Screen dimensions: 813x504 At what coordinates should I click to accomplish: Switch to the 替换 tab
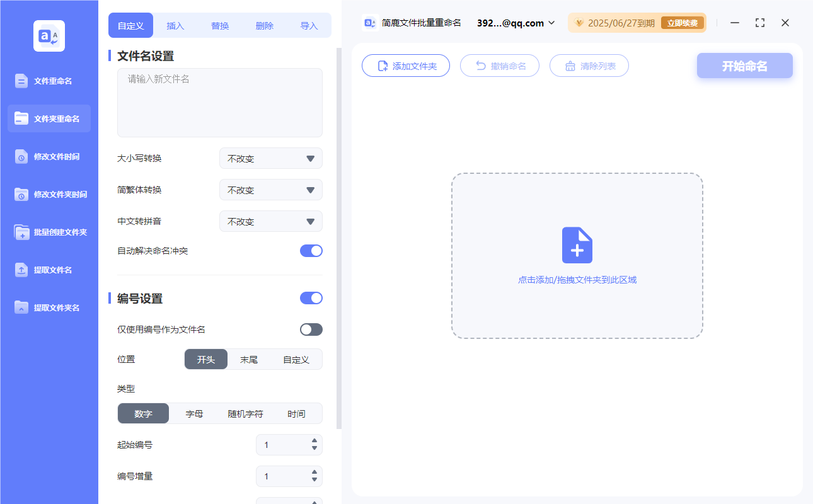tap(219, 25)
